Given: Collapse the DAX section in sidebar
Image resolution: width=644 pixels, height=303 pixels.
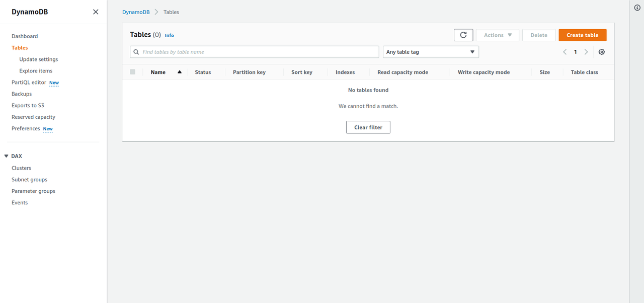Looking at the screenshot, I should [7, 156].
